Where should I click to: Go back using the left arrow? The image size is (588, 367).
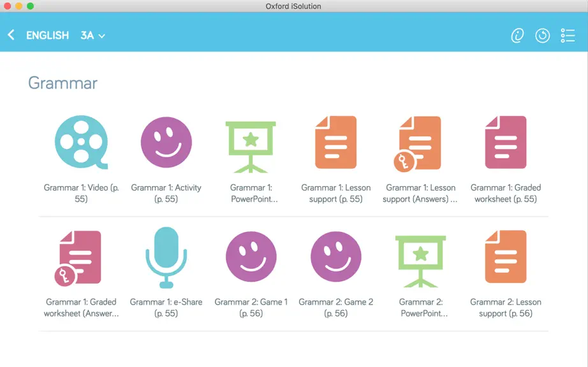[x=11, y=35]
